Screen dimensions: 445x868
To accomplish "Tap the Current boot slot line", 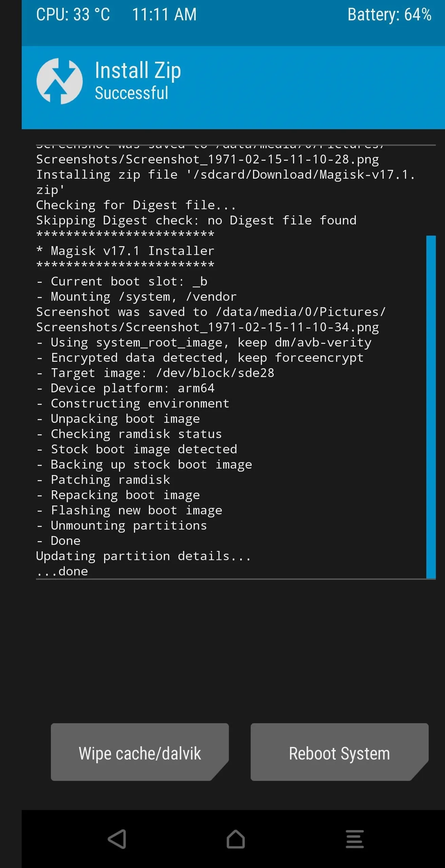I will [x=122, y=281].
